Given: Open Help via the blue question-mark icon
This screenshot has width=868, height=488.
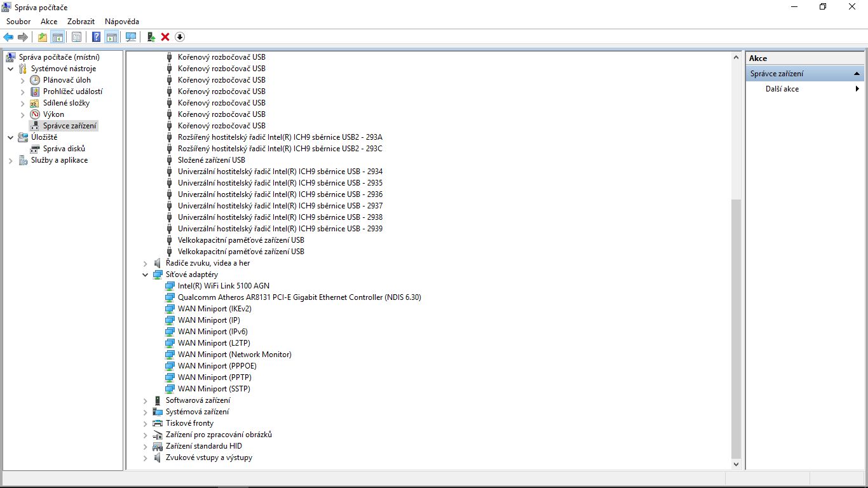Looking at the screenshot, I should (97, 37).
